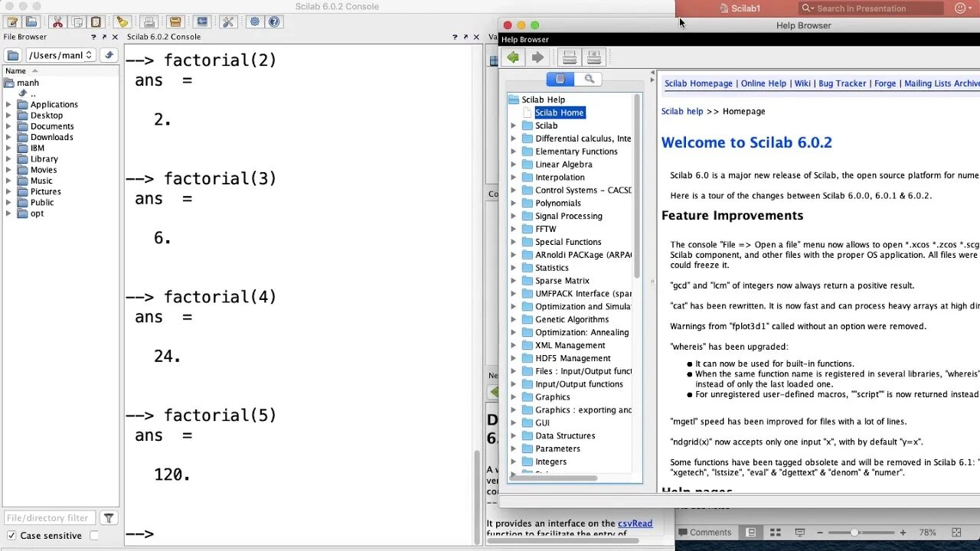Open Scilab demonstrations gear icon
Image resolution: width=980 pixels, height=551 pixels.
(255, 22)
